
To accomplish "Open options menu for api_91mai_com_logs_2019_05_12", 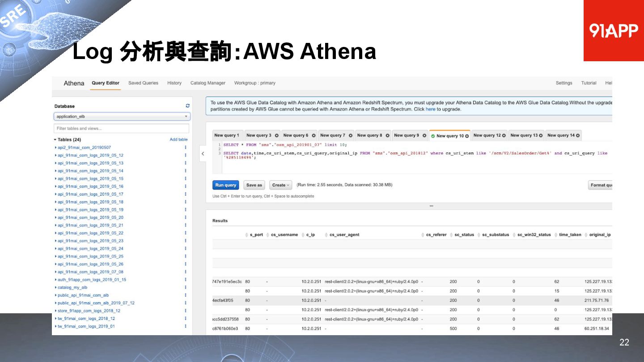I will click(186, 155).
